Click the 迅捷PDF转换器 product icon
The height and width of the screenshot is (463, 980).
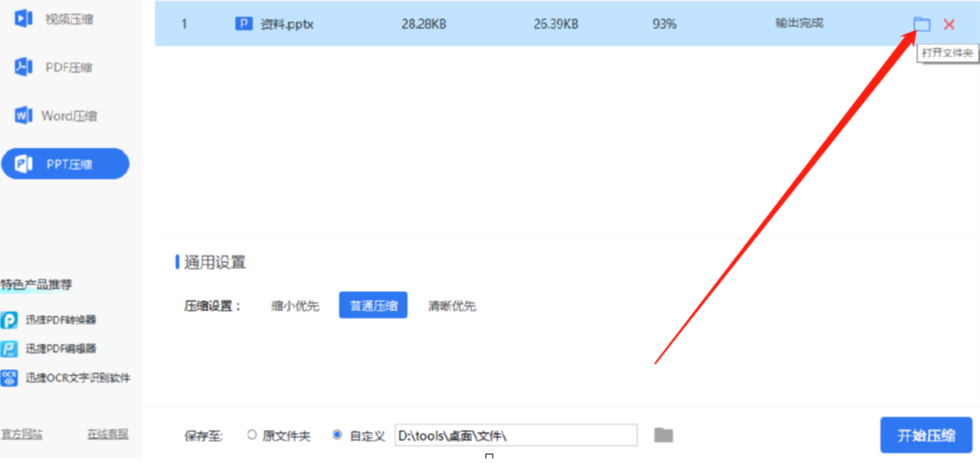pos(9,320)
